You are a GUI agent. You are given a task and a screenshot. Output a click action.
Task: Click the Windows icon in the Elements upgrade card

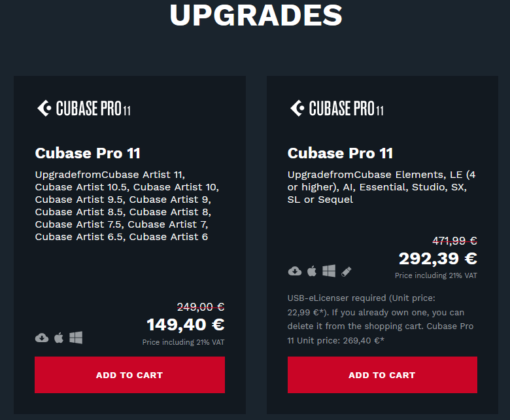329,271
